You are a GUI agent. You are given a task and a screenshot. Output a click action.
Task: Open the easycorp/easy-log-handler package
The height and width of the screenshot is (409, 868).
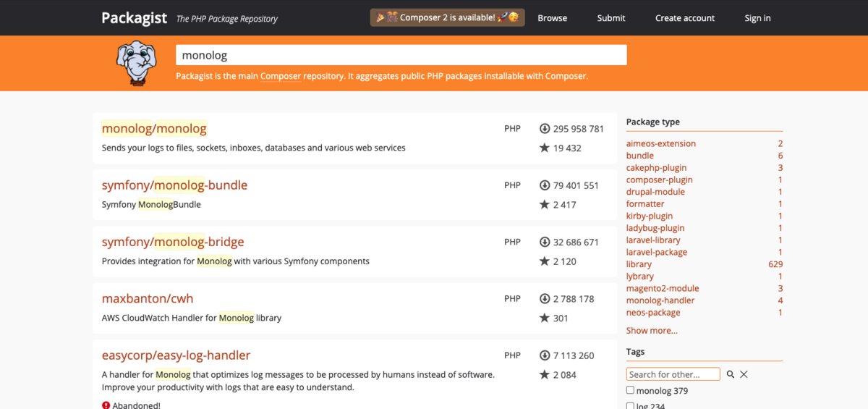click(x=176, y=355)
